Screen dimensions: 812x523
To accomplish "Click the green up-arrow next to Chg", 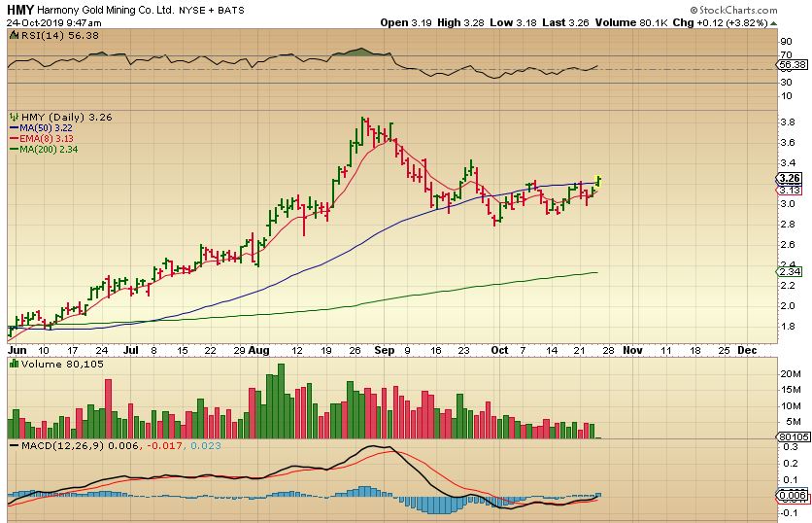I will (774, 23).
